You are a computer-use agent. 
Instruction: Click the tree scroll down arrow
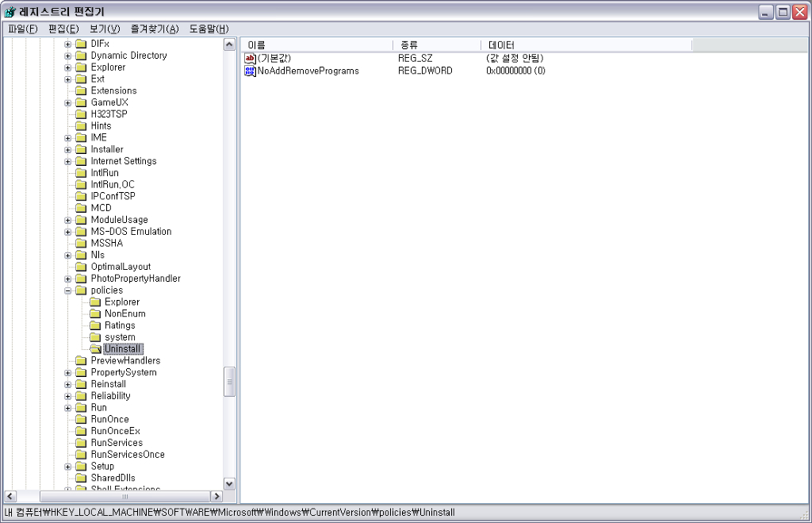click(x=229, y=483)
